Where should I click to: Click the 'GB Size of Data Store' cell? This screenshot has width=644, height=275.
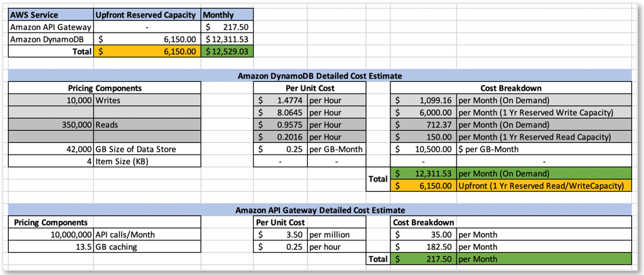tap(147, 149)
